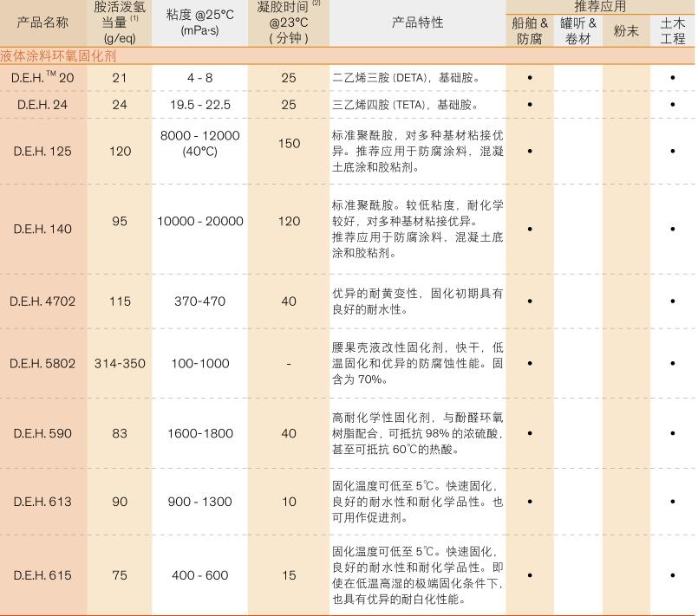Screen dimensions: 698x616
Task: Select viscosity value 8000 - 12000
Action: 200,135
